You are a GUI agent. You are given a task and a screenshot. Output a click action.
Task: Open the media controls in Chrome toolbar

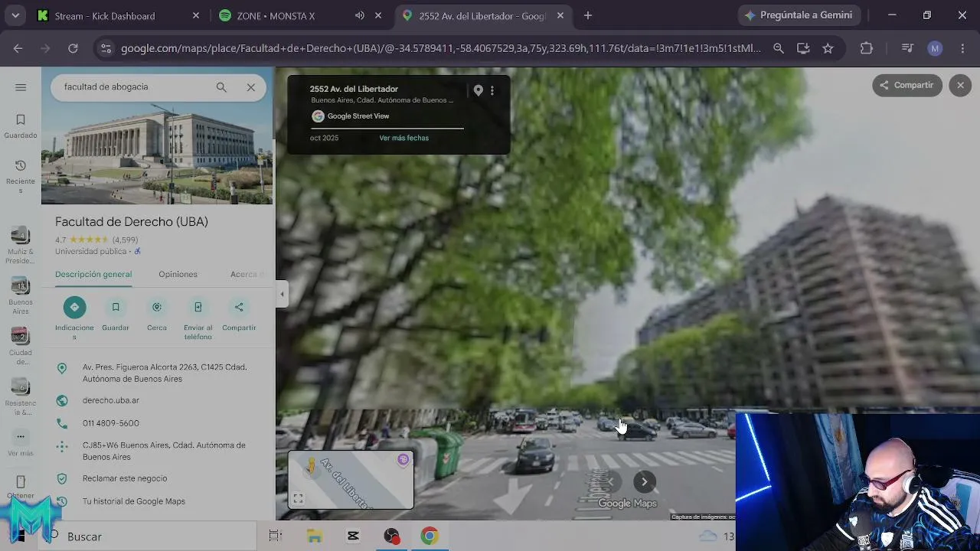pyautogui.click(x=907, y=48)
